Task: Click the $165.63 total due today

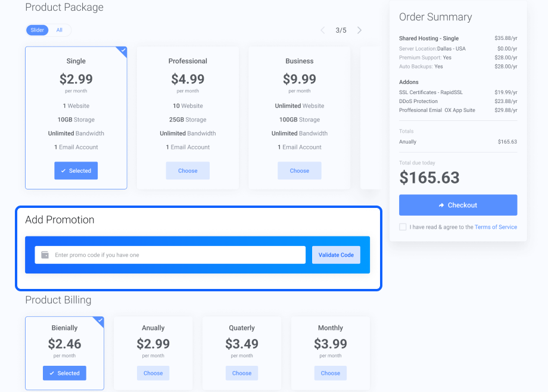Action: (429, 178)
